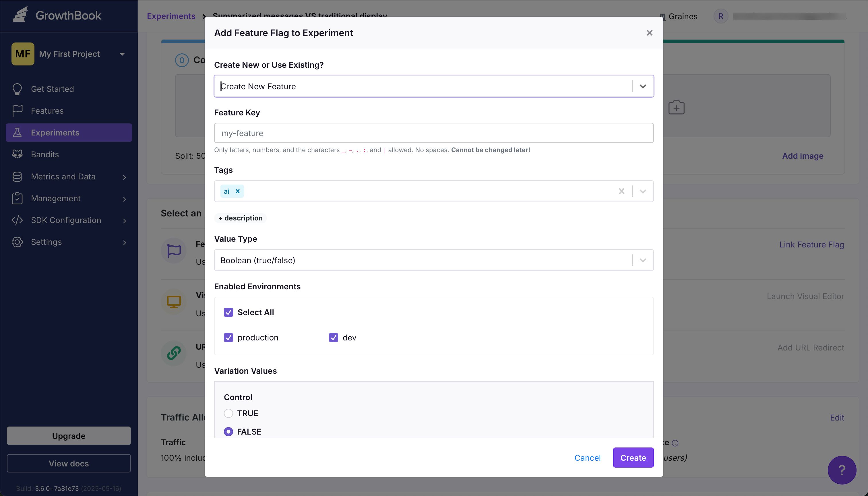Click the Get Started lightbulb icon
This screenshot has width=868, height=496.
pyautogui.click(x=17, y=89)
